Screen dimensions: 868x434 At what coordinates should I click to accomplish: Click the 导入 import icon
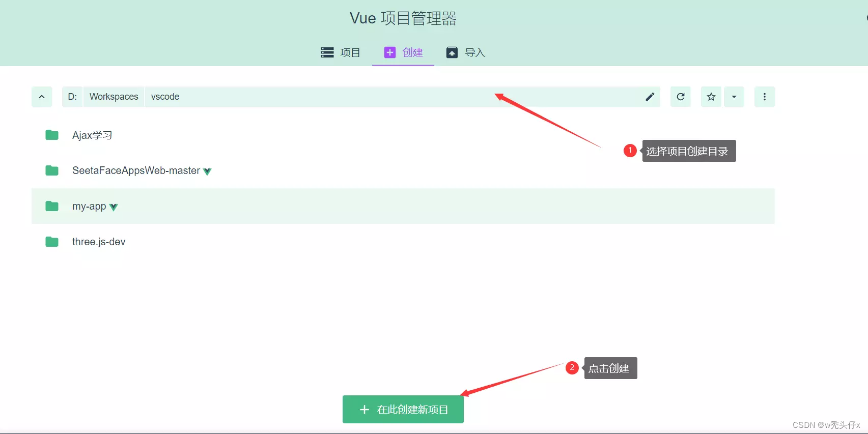(x=452, y=52)
